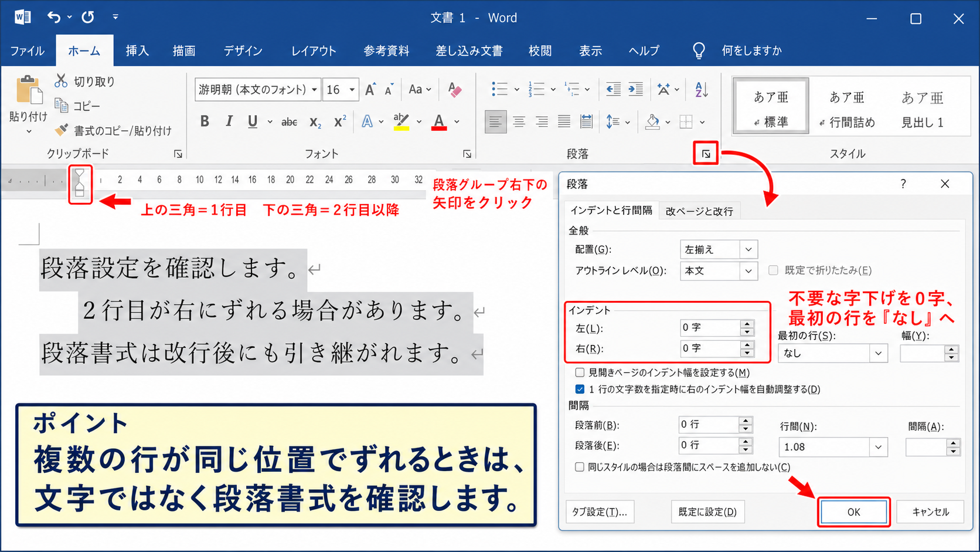Toggle 既定で折りたたみ checkbox
980x552 pixels.
773,270
